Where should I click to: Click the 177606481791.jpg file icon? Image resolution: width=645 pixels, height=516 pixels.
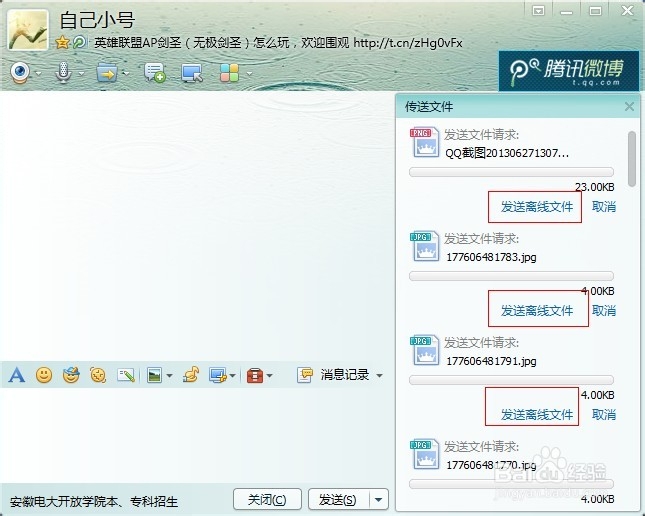tap(424, 351)
